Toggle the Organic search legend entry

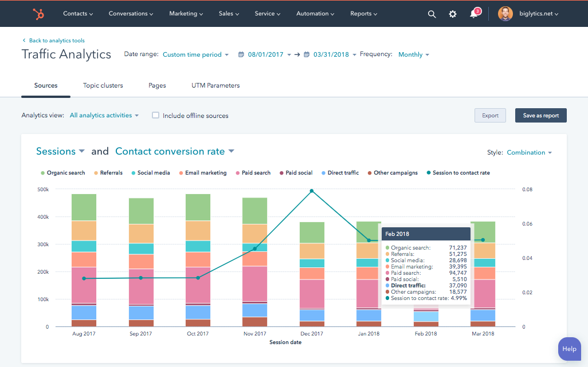[62, 172]
